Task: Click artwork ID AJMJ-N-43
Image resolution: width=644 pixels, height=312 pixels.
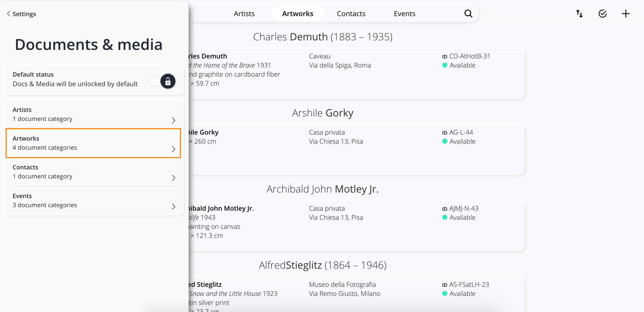Action: tap(460, 208)
